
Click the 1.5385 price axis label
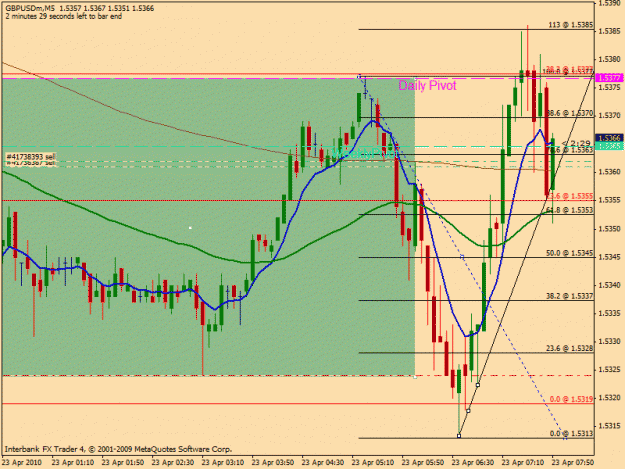point(609,31)
